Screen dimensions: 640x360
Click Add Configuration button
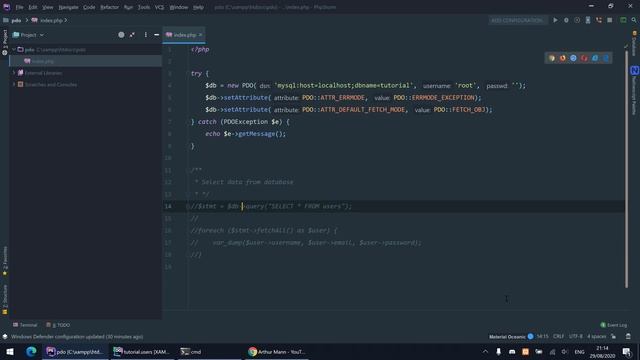[517, 20]
